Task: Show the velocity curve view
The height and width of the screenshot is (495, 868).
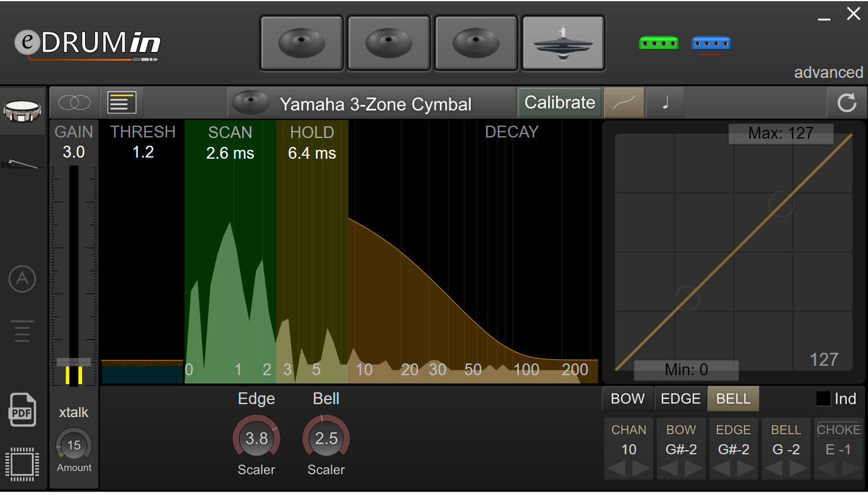Action: (x=624, y=103)
